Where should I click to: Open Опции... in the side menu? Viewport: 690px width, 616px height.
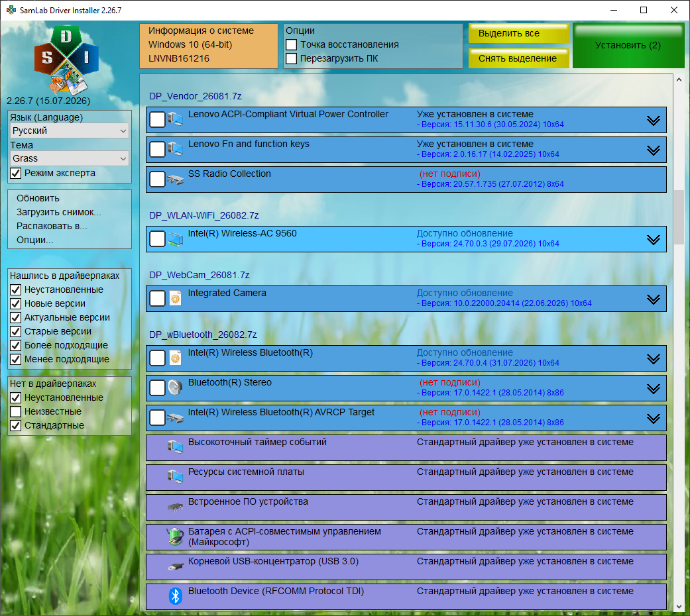tap(34, 240)
